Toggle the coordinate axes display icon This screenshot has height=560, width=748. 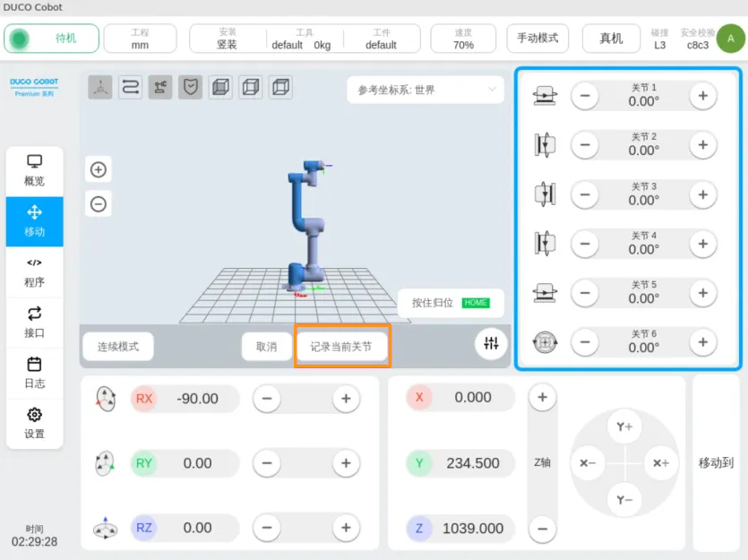[100, 87]
